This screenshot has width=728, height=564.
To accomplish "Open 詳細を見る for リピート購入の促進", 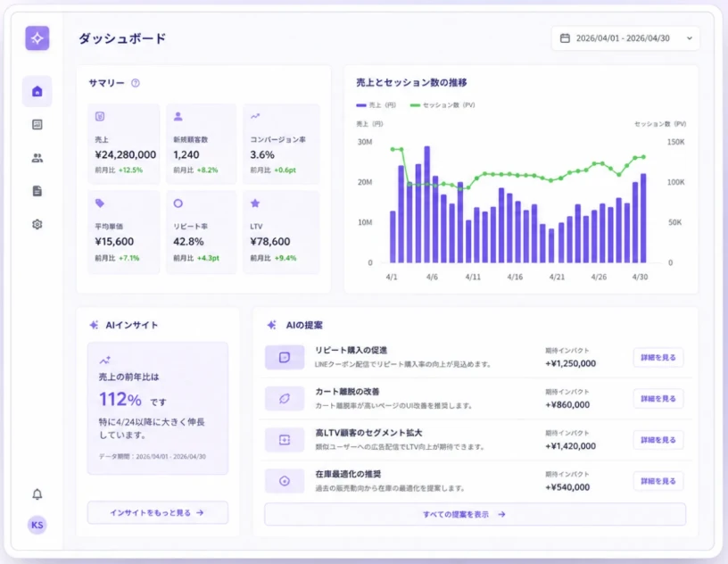I will [x=658, y=357].
